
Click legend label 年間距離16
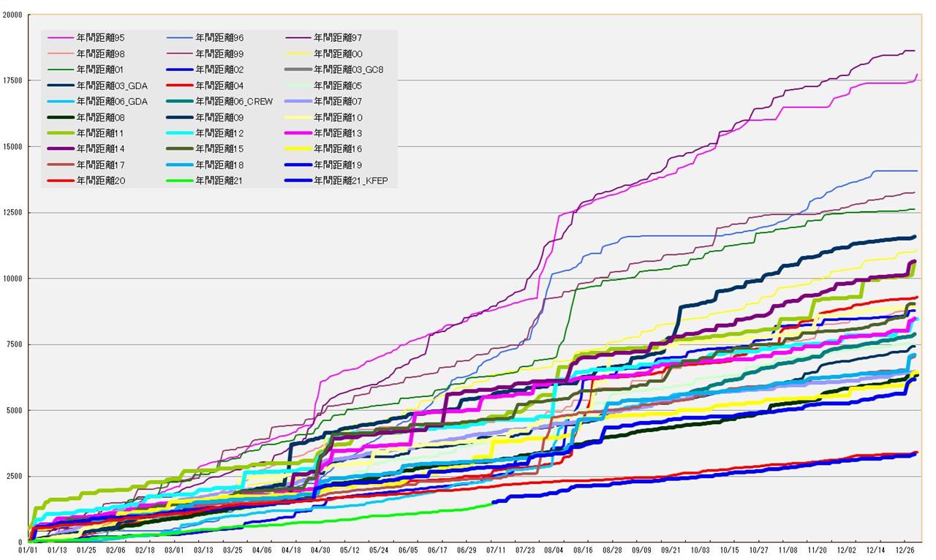338,148
